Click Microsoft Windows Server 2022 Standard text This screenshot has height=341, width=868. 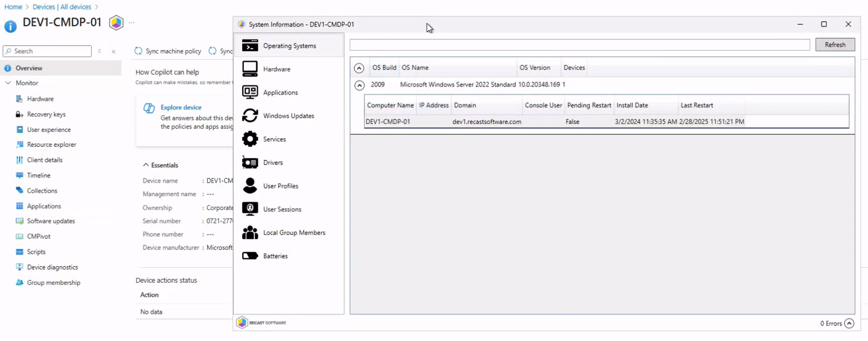tap(458, 84)
